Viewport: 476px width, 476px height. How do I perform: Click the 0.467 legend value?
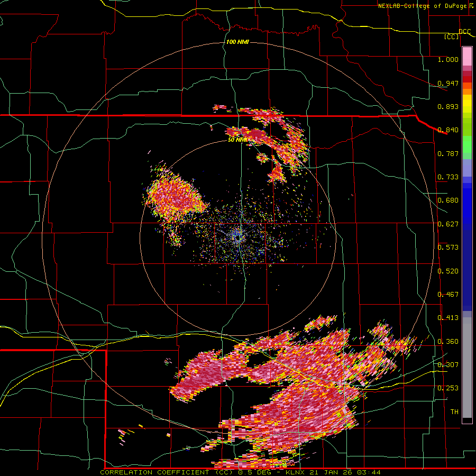[448, 294]
